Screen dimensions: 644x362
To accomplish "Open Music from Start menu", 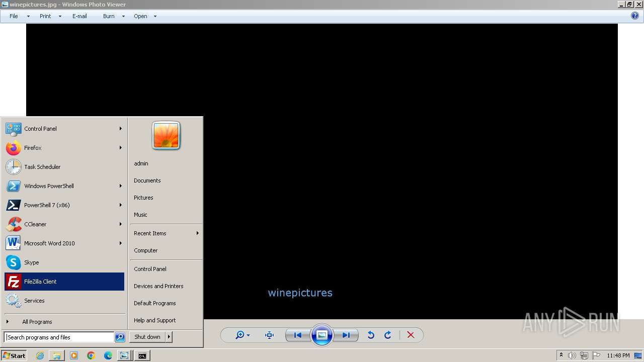I will click(140, 215).
